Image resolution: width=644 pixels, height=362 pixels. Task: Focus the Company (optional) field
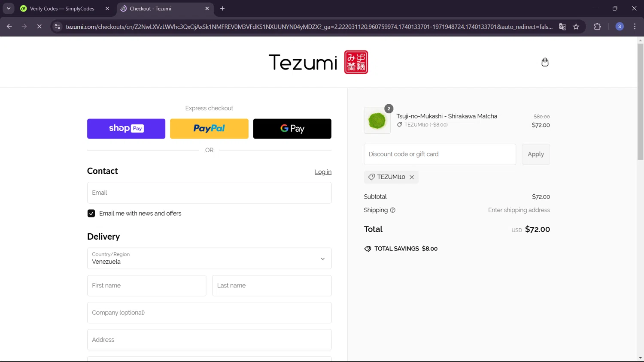click(x=210, y=313)
